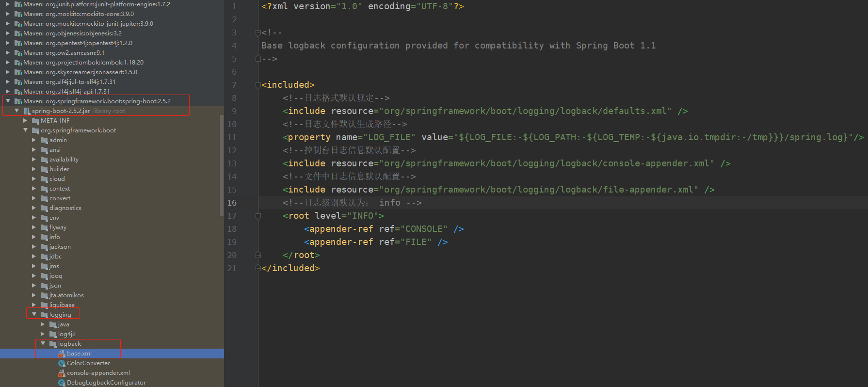Click the spring-boot-2.5.2.jar archive icon

[27, 111]
